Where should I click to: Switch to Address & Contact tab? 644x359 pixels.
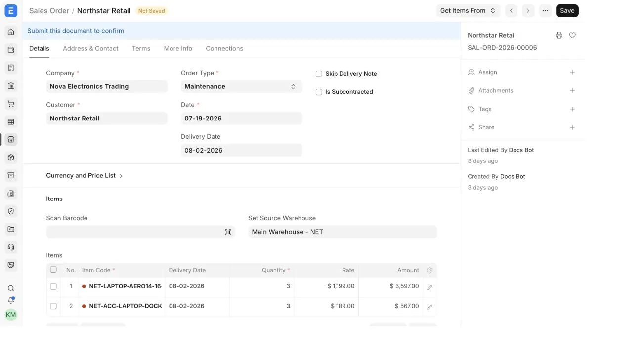point(90,48)
